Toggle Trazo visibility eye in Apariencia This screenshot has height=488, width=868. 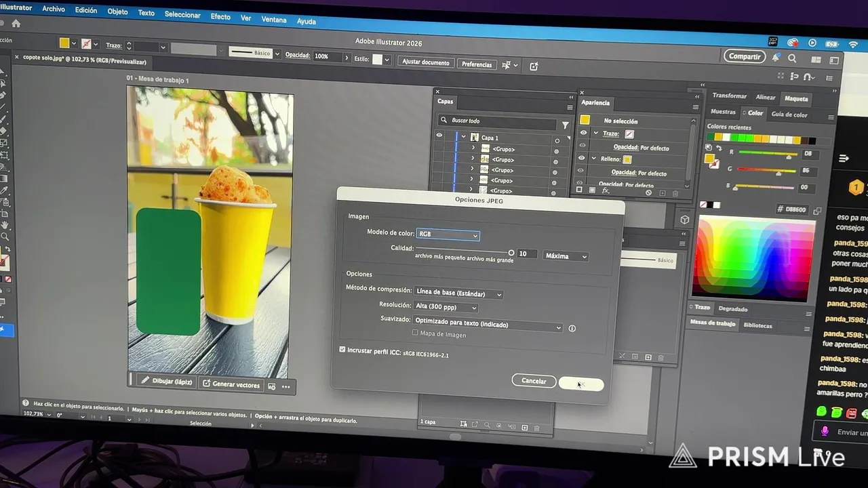click(583, 133)
